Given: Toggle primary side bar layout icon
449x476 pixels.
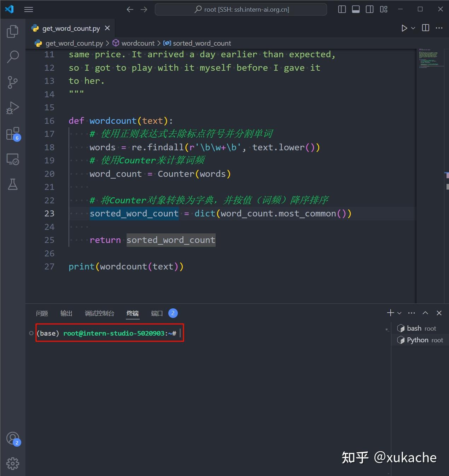Looking at the screenshot, I should 342,10.
